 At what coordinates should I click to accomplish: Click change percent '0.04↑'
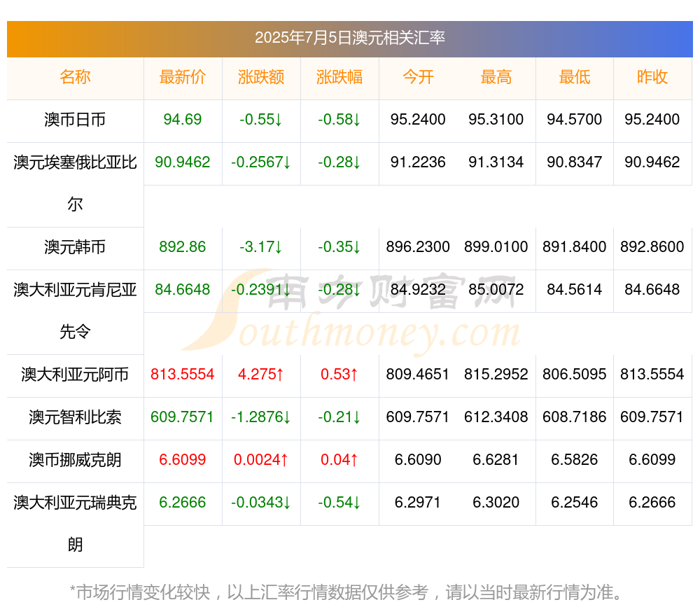point(339,459)
